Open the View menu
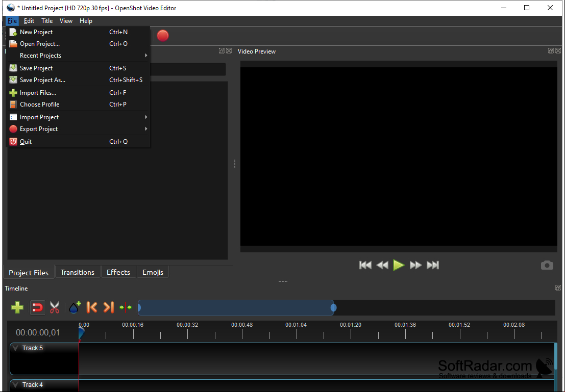The image size is (565, 392). pos(66,21)
